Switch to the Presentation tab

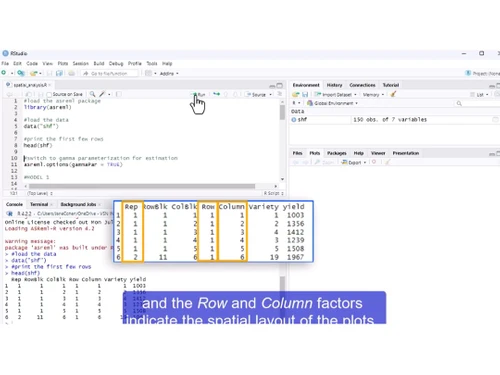pos(406,153)
